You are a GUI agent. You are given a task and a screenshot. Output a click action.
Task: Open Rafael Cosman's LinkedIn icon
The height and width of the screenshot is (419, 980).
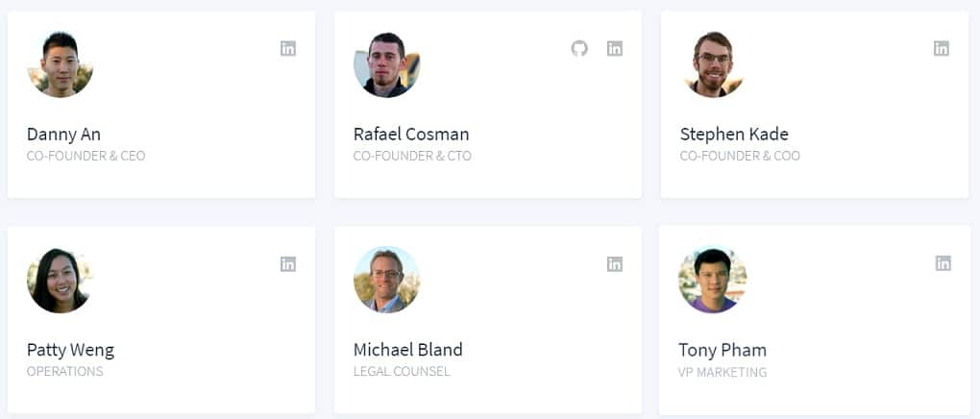tap(615, 48)
